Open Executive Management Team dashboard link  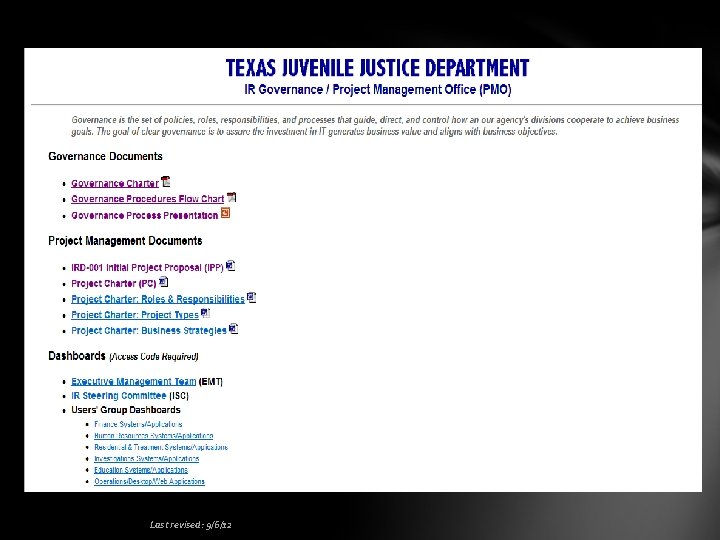tap(134, 382)
